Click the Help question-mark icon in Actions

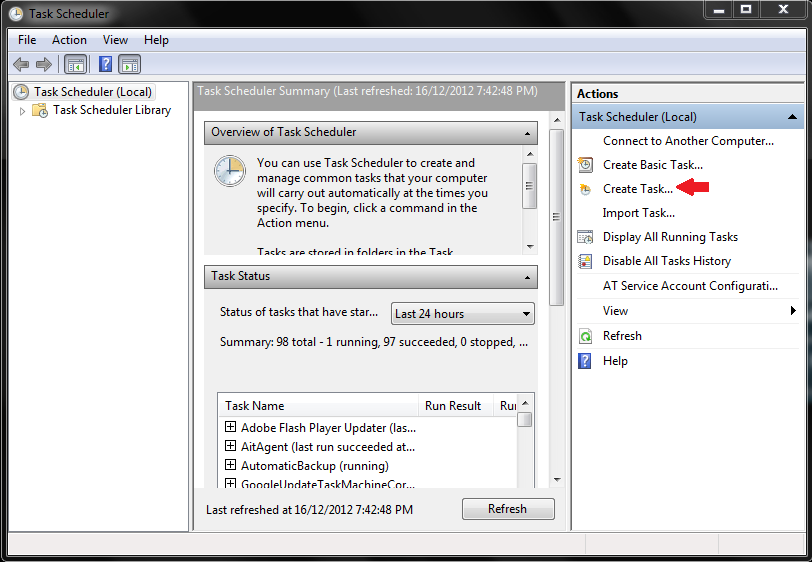585,361
